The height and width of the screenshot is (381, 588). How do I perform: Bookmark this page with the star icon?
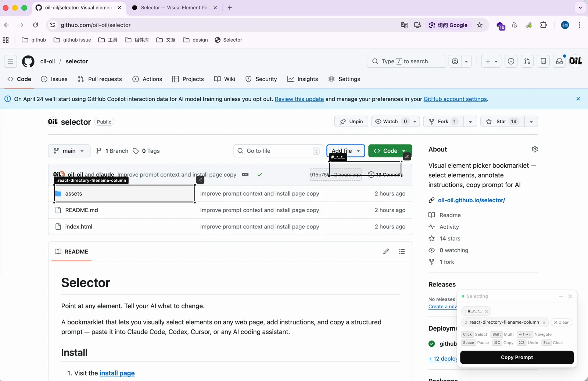click(x=480, y=25)
